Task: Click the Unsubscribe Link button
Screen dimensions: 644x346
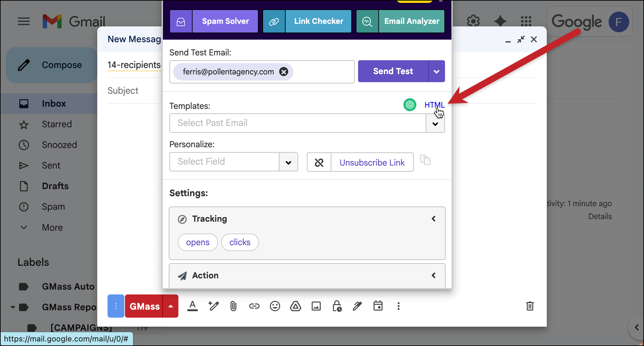Action: (372, 162)
